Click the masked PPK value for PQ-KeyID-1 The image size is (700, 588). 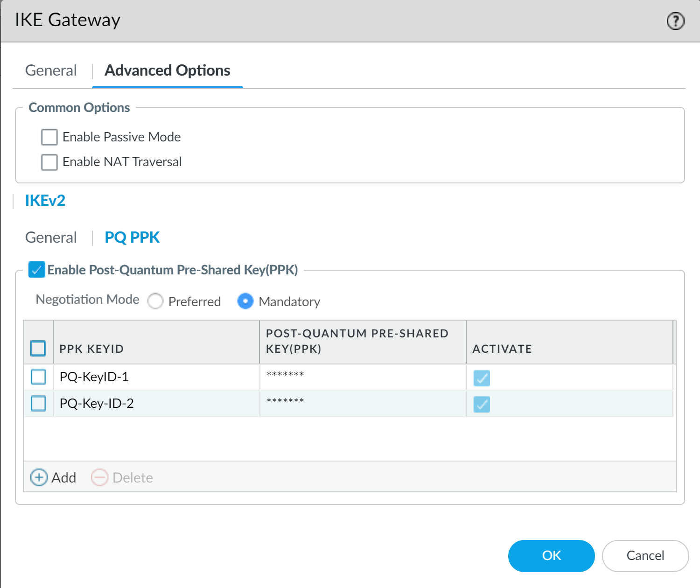click(x=285, y=375)
